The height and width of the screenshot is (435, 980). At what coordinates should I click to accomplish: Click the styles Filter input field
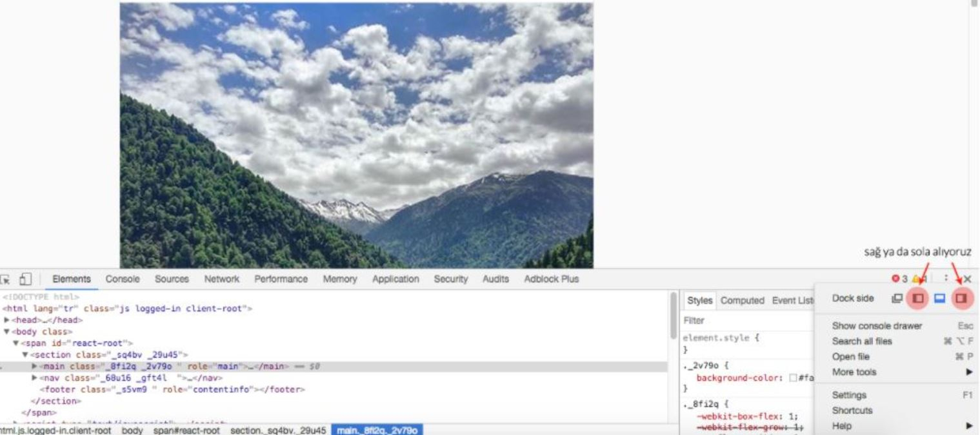click(742, 320)
